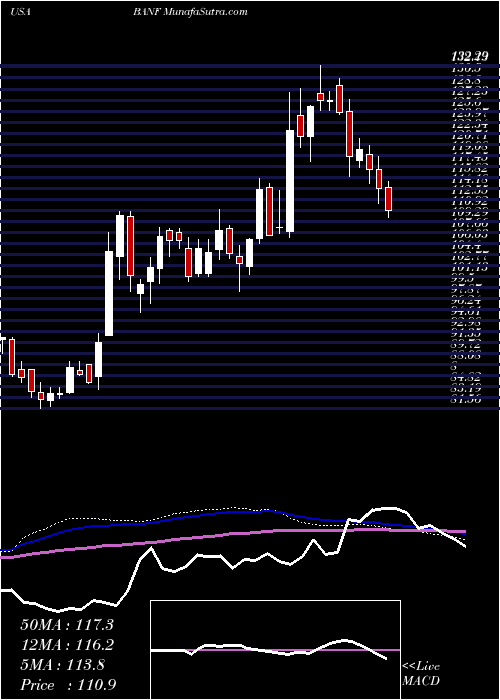The image size is (500, 700).
Task: Click the USA label at top left
Action: coord(20,12)
